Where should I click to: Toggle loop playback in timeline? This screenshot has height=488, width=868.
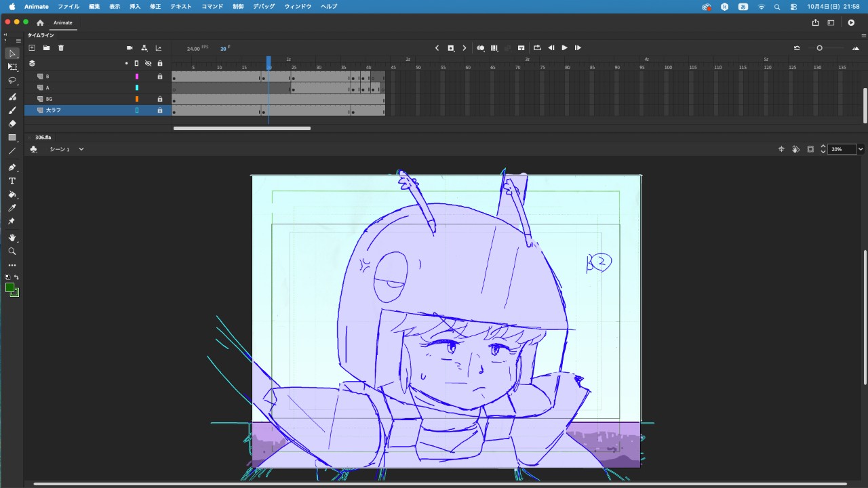click(537, 48)
